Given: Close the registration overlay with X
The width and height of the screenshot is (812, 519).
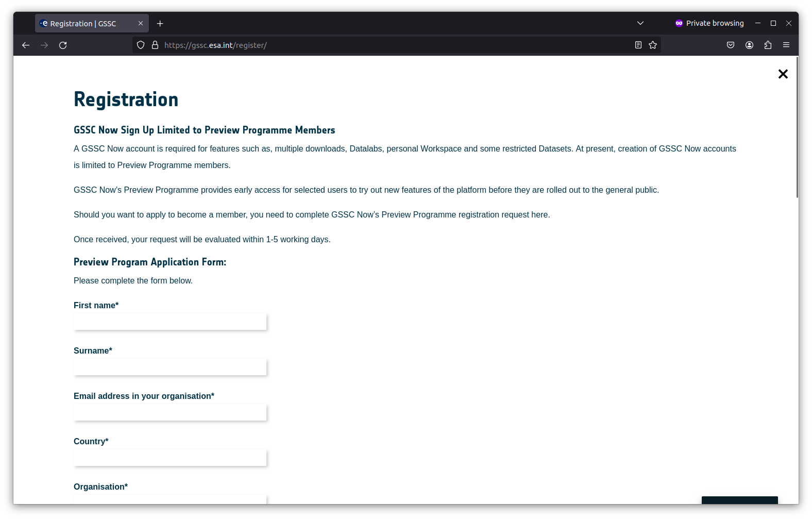Looking at the screenshot, I should (783, 74).
